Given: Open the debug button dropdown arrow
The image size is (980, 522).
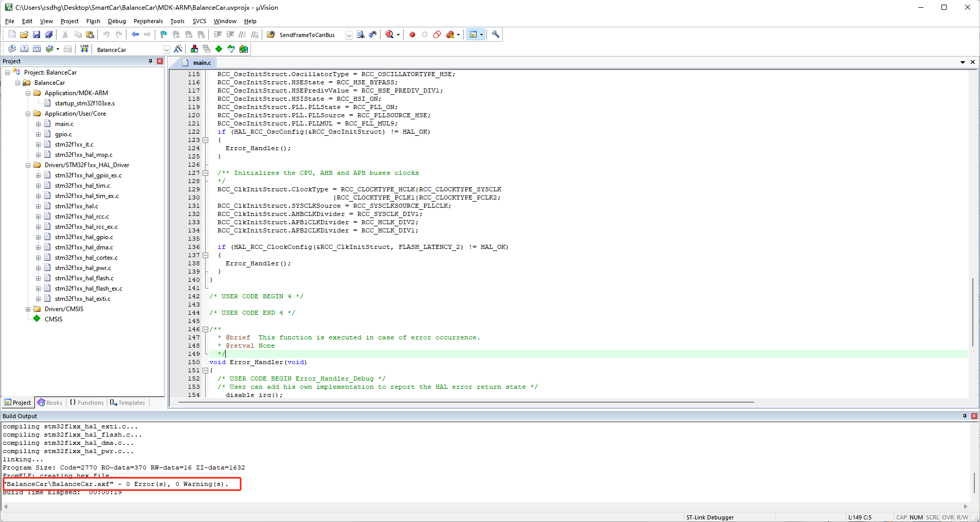Looking at the screenshot, I should pyautogui.click(x=398, y=35).
